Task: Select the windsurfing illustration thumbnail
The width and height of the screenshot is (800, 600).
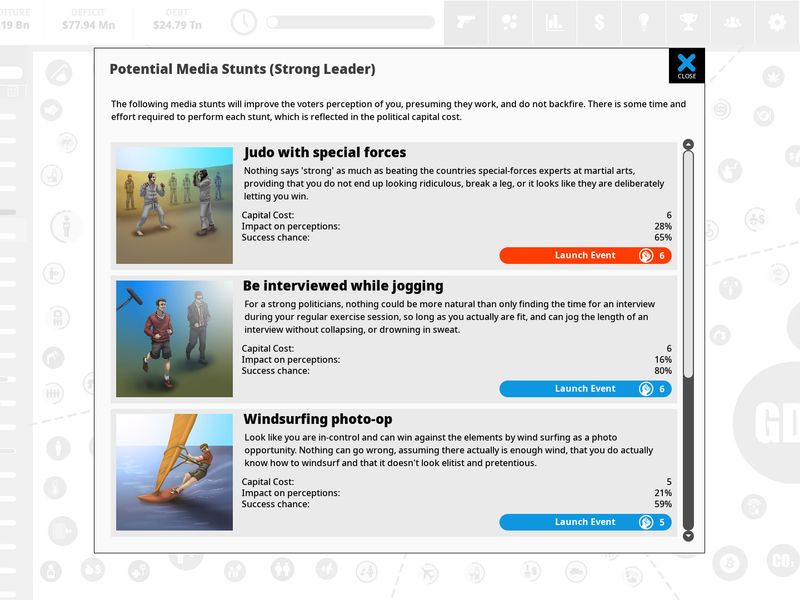Action: point(174,472)
